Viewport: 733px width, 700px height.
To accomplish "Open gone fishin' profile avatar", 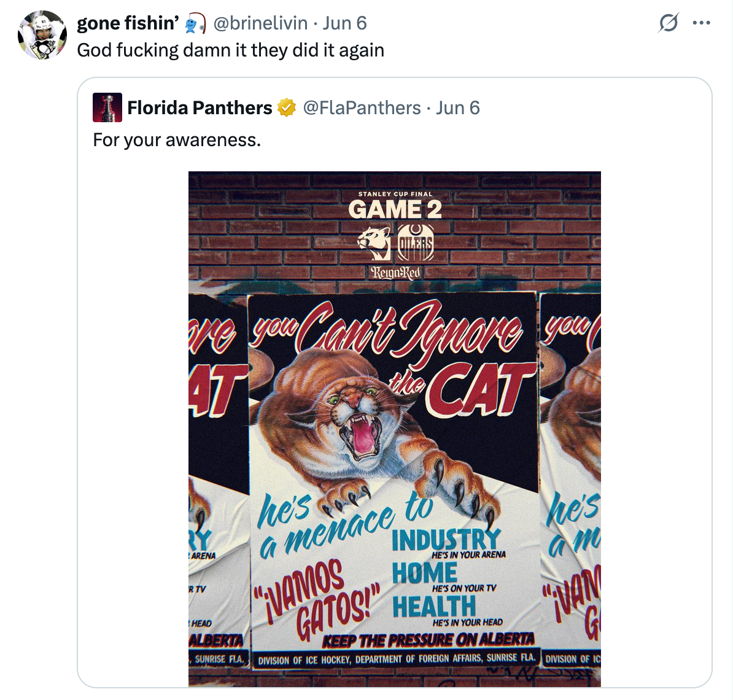I will coord(42,35).
